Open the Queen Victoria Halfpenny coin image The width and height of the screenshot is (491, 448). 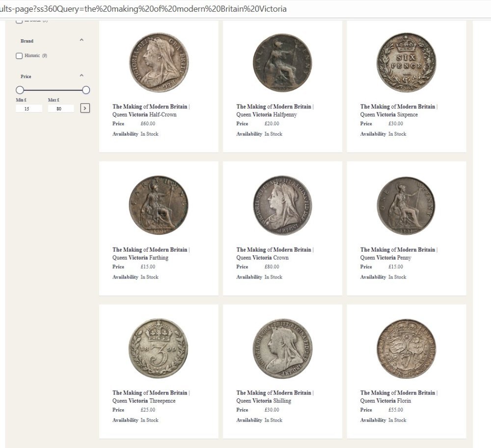[x=282, y=62]
